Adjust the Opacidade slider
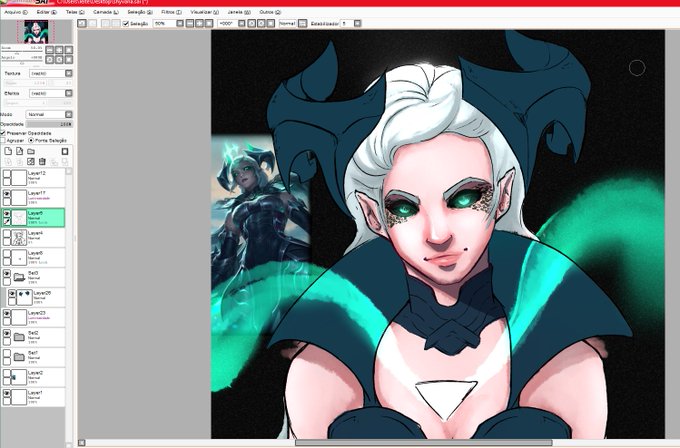 [49, 124]
